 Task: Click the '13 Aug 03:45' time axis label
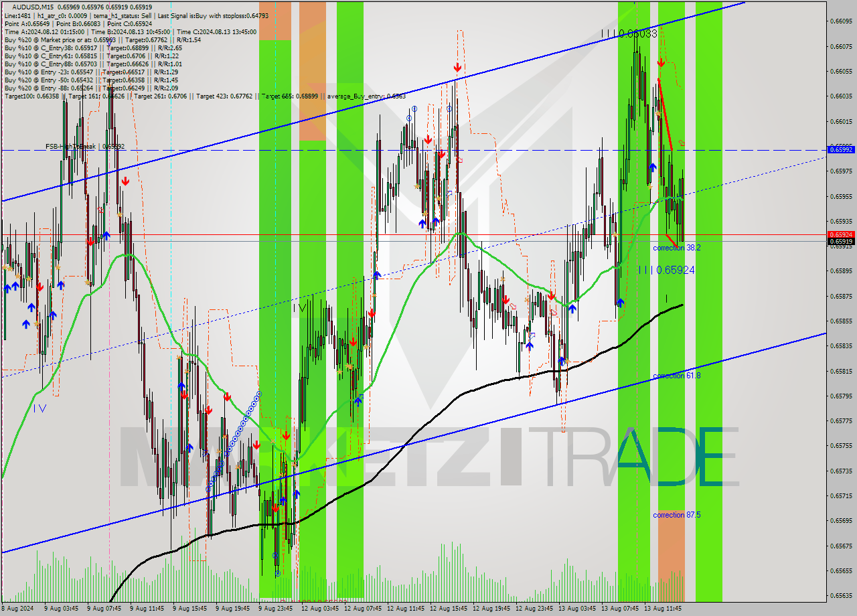tap(578, 609)
